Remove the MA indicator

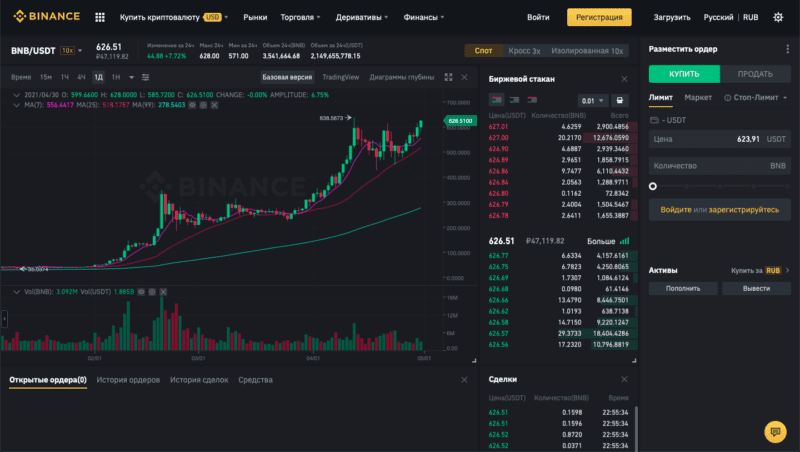214,105
